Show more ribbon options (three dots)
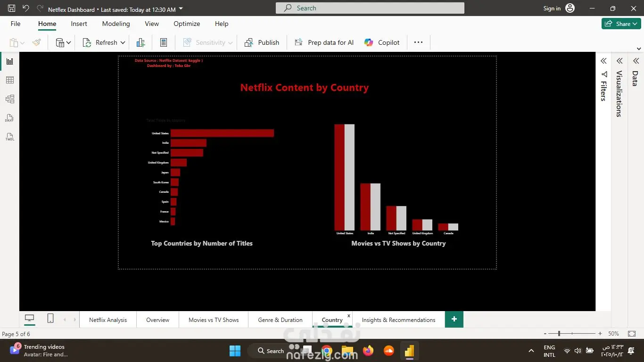This screenshot has height=362, width=644. click(418, 42)
